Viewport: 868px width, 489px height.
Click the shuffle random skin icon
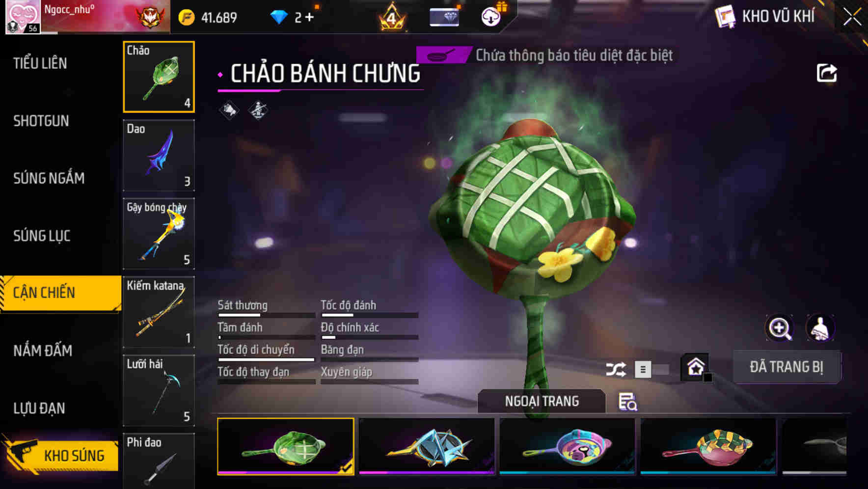616,369
